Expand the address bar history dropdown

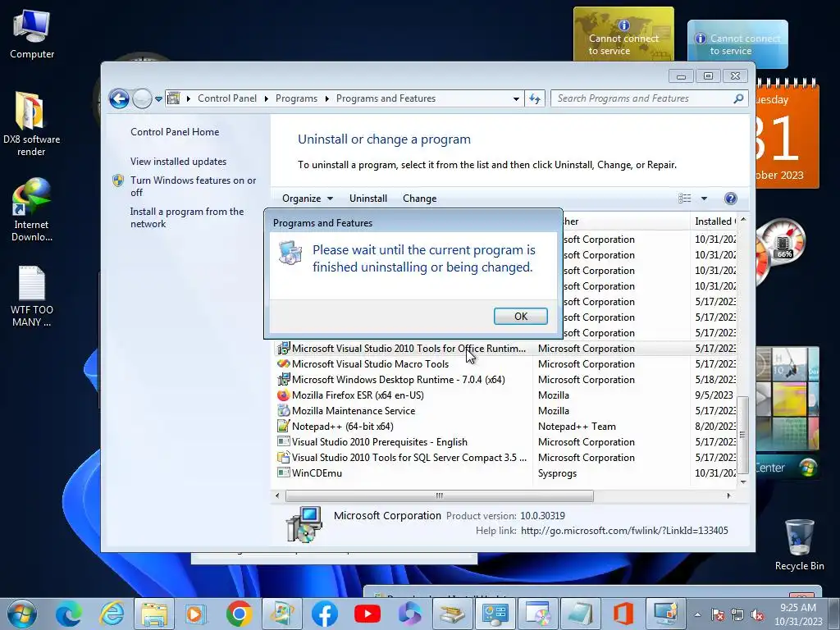516,98
